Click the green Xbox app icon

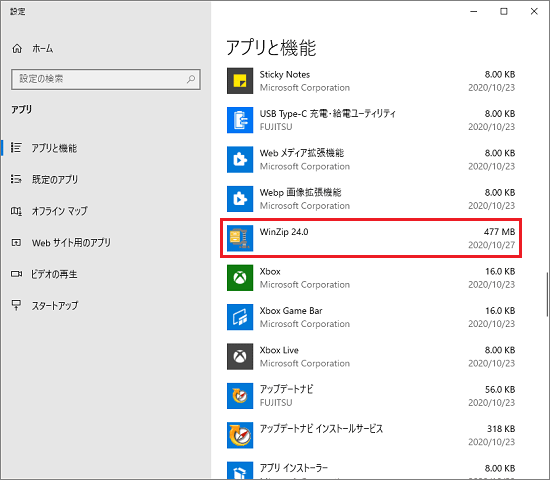(x=240, y=278)
